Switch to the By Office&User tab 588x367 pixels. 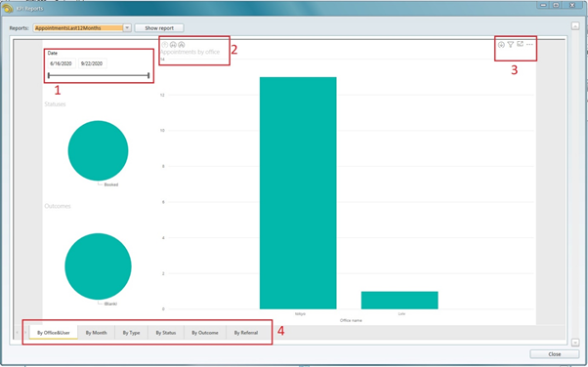(54, 333)
